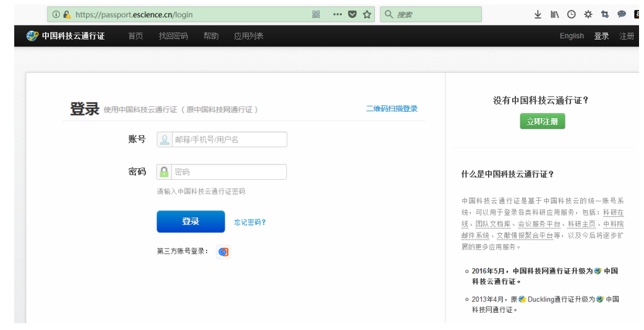Click the crop screenshot icon in toolbar
This screenshot has width=644, height=330.
(605, 14)
